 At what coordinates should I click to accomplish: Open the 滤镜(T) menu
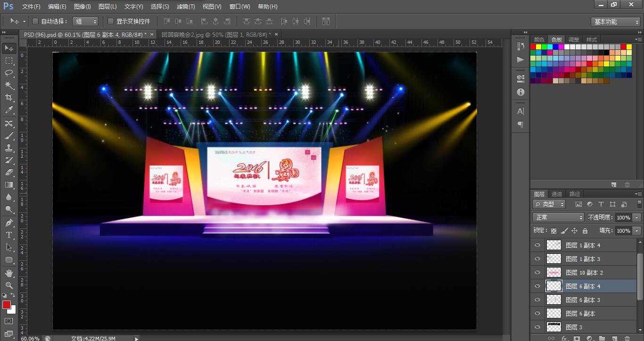point(186,7)
